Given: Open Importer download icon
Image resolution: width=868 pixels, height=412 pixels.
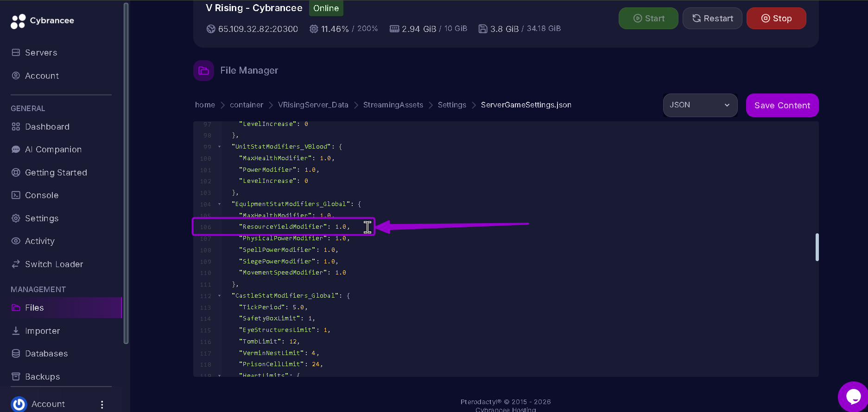Looking at the screenshot, I should 16,331.
